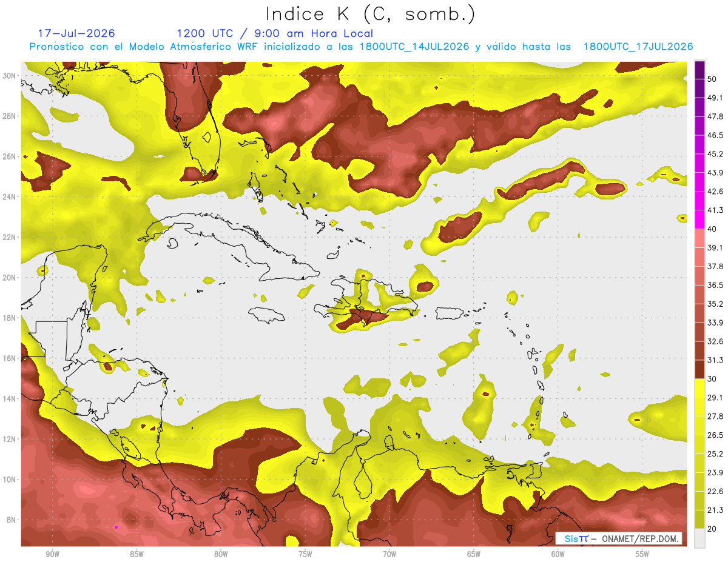
Task: Click the 10N latitude axis label
Action: [9, 480]
